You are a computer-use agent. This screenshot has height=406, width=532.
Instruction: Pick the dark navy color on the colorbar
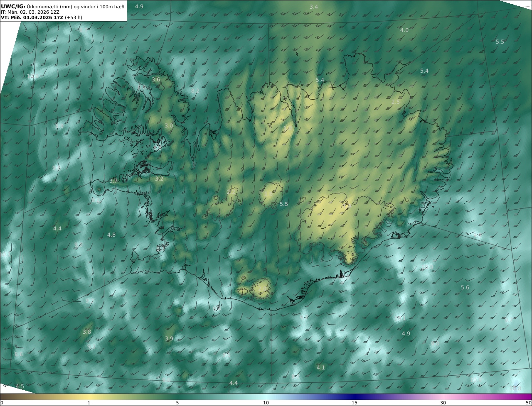(355, 397)
